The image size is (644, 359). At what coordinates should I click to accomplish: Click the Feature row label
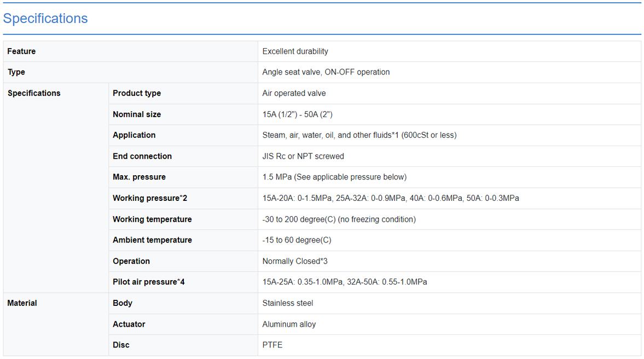21,51
